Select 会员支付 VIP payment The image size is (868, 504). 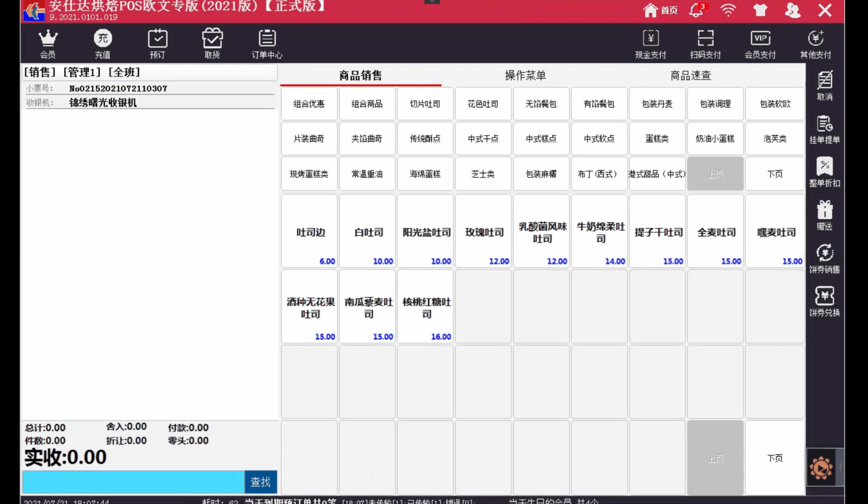click(761, 42)
